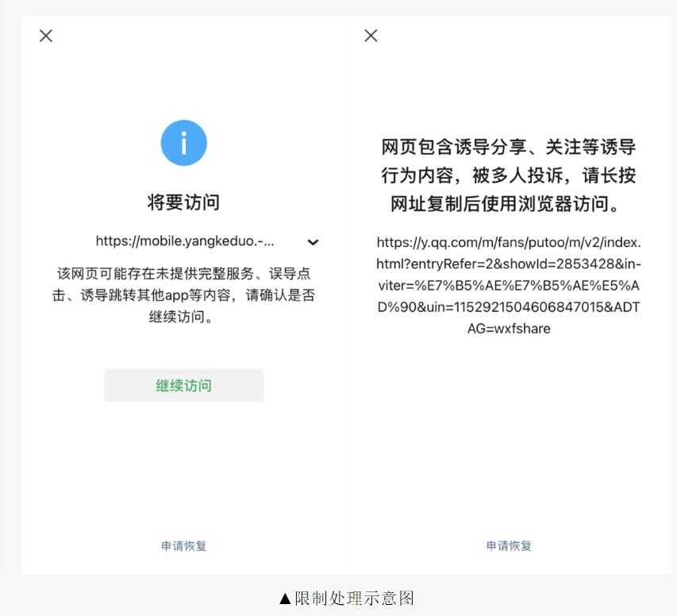Click the ▲限制处理示意图 caption
This screenshot has height=616, width=677.
tap(347, 599)
